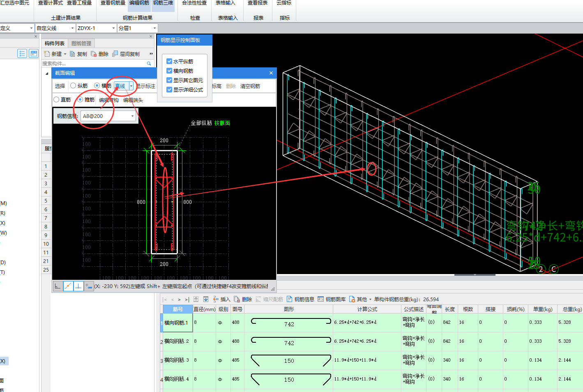Click the 计算公式 column header
583x392 pixels.
pos(367,309)
